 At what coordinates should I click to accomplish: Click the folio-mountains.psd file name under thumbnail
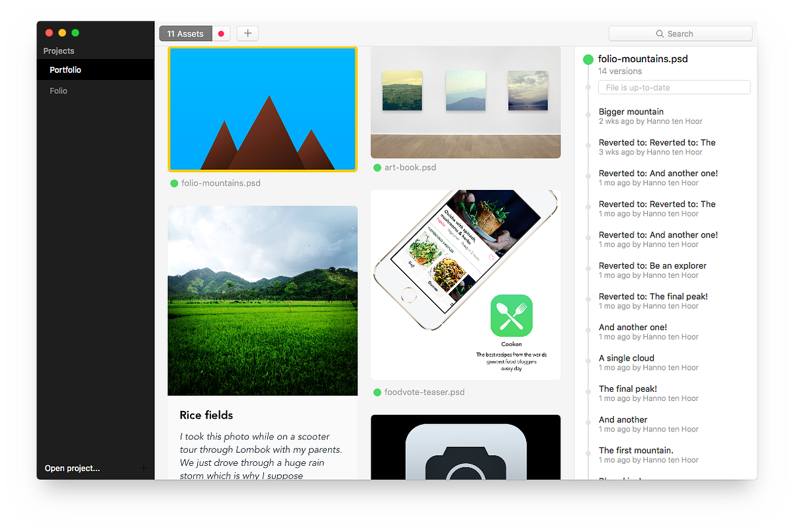pos(221,183)
